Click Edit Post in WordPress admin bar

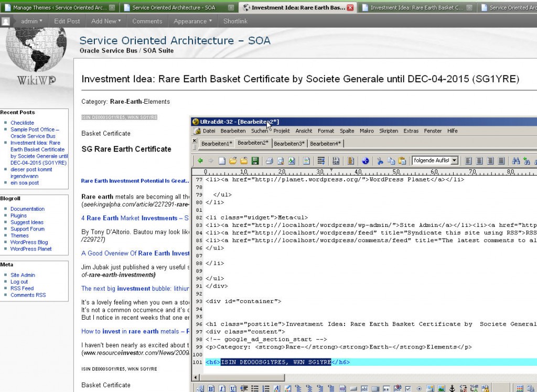pos(67,21)
